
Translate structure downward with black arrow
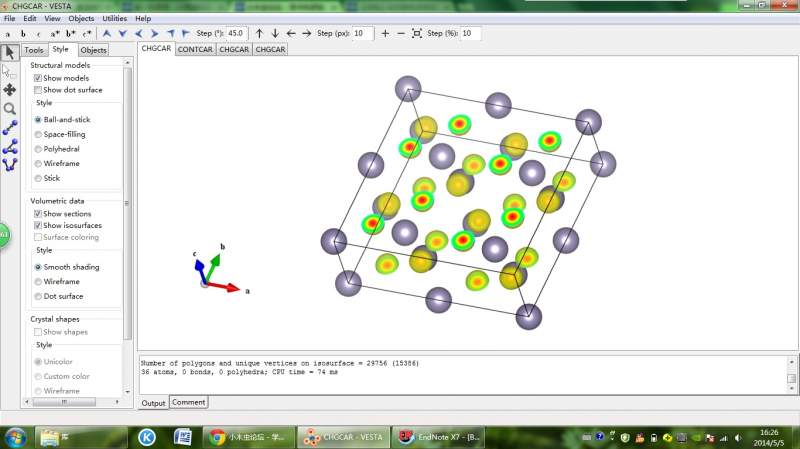(275, 34)
